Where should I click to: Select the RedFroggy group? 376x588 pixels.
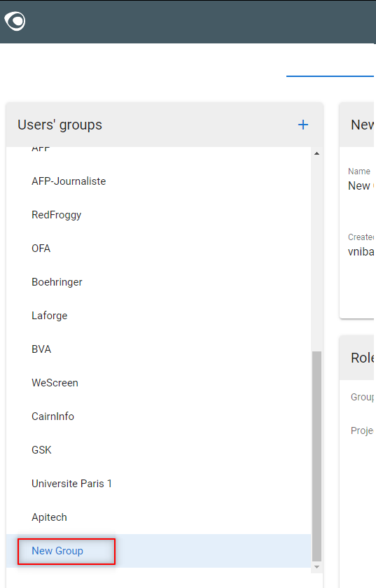pos(158,215)
